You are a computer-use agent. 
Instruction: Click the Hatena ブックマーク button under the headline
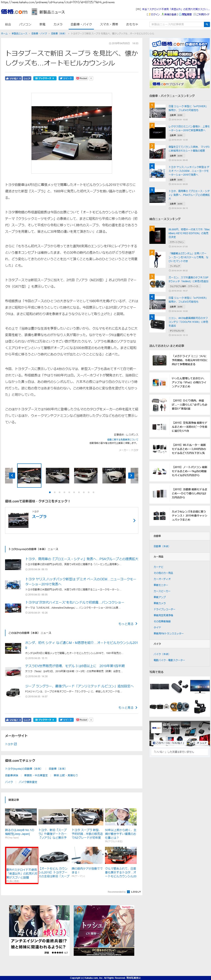(45, 78)
